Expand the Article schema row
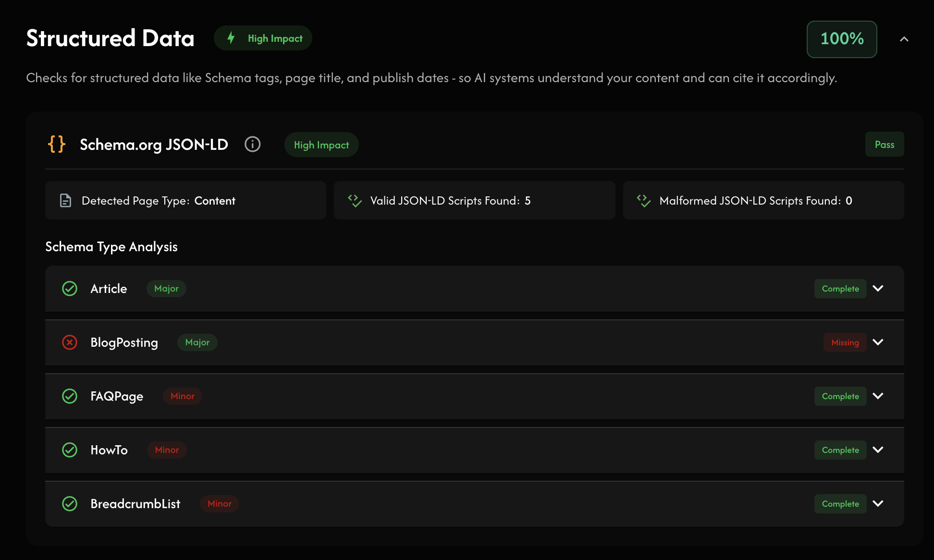Screen dimensions: 934x560 878,289
